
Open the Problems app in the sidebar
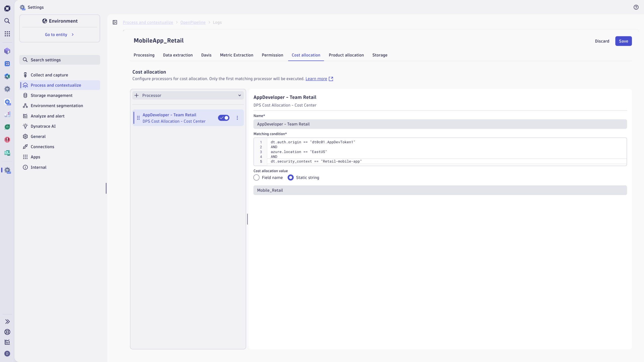[7, 140]
